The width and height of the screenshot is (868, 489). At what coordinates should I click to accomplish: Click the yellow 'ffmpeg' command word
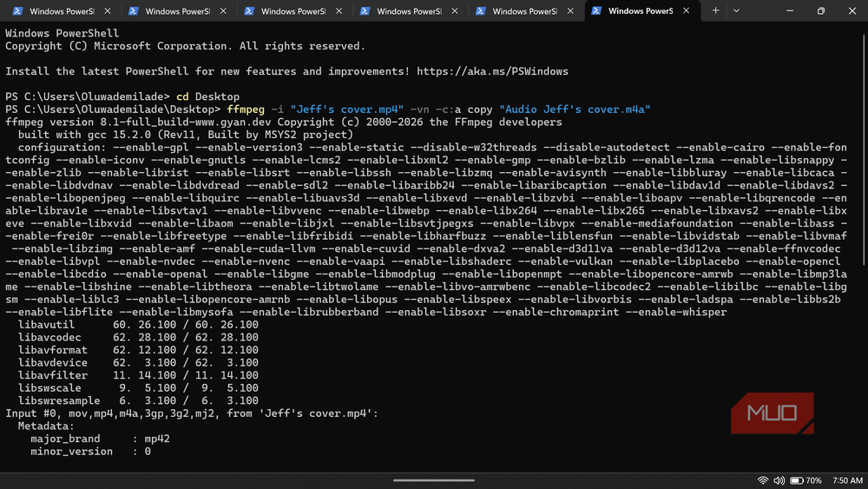246,109
